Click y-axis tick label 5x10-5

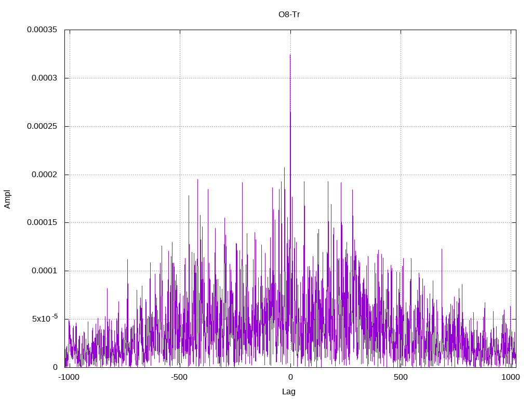(x=45, y=318)
